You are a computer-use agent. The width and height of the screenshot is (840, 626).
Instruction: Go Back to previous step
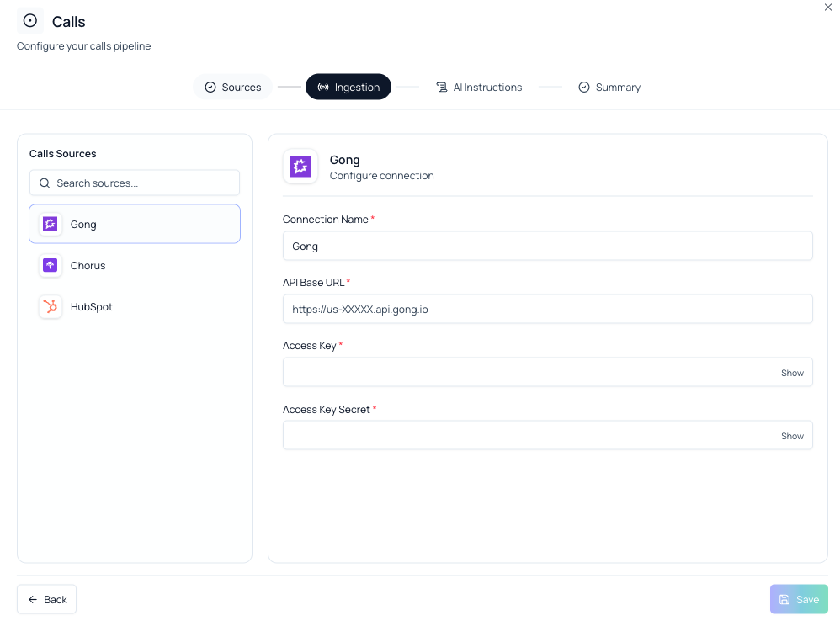point(46,599)
